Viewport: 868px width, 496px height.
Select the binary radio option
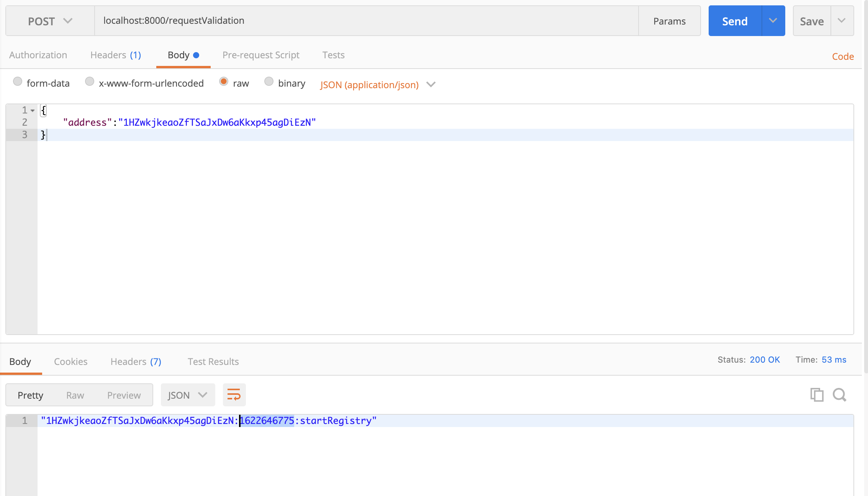coord(269,82)
